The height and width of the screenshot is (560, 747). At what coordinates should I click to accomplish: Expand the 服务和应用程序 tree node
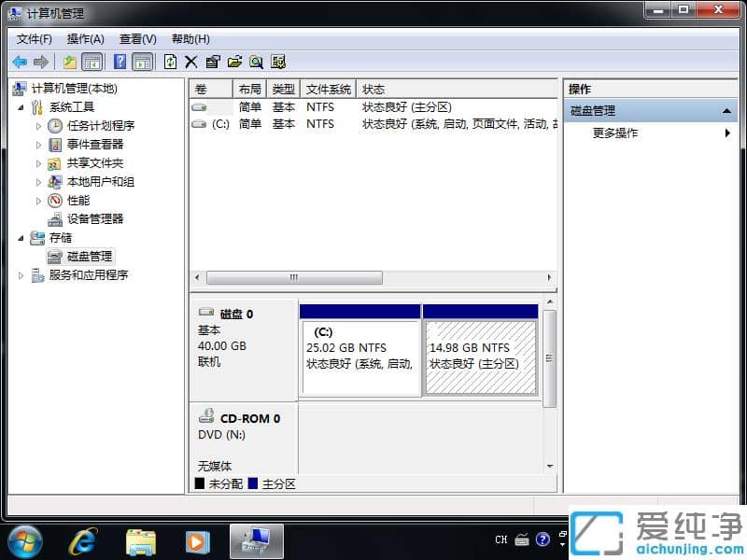(21, 274)
